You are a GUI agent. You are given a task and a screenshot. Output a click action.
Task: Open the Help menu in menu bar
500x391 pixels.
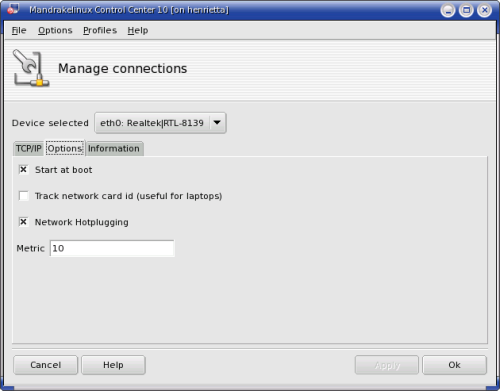coord(138,30)
